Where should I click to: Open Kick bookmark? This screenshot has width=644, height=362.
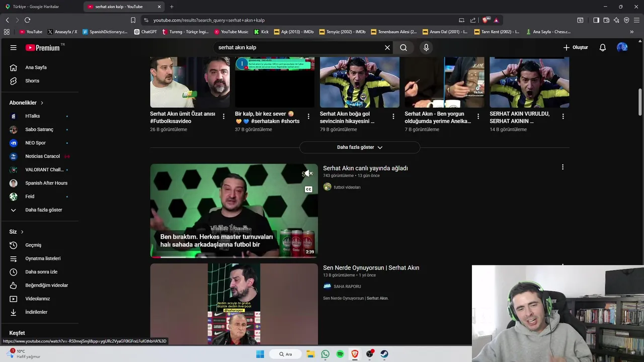[x=261, y=32]
